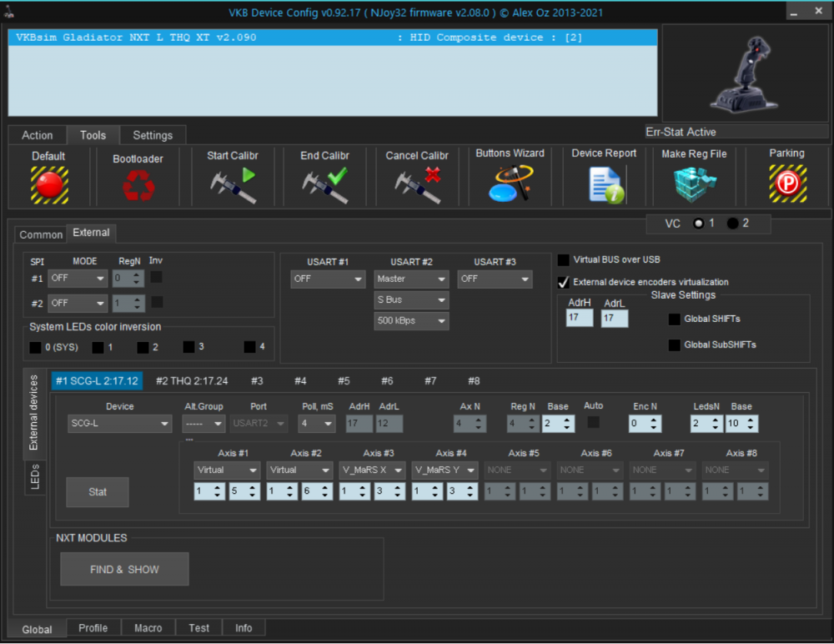Start calibration with Start Calibr icon

tap(233, 185)
